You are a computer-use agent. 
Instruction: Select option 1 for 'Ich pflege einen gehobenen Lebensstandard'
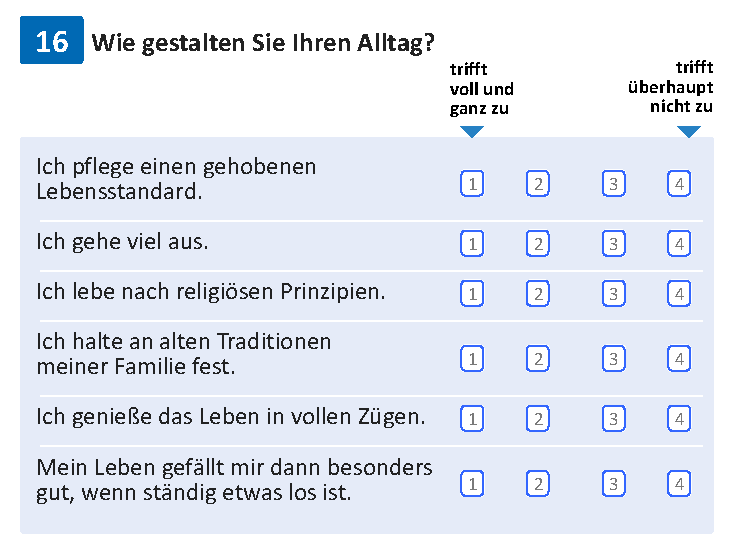click(x=472, y=184)
